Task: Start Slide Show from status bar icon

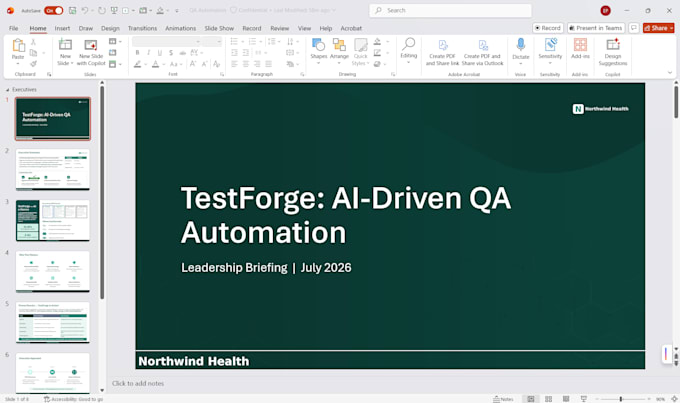Action: pos(584,399)
